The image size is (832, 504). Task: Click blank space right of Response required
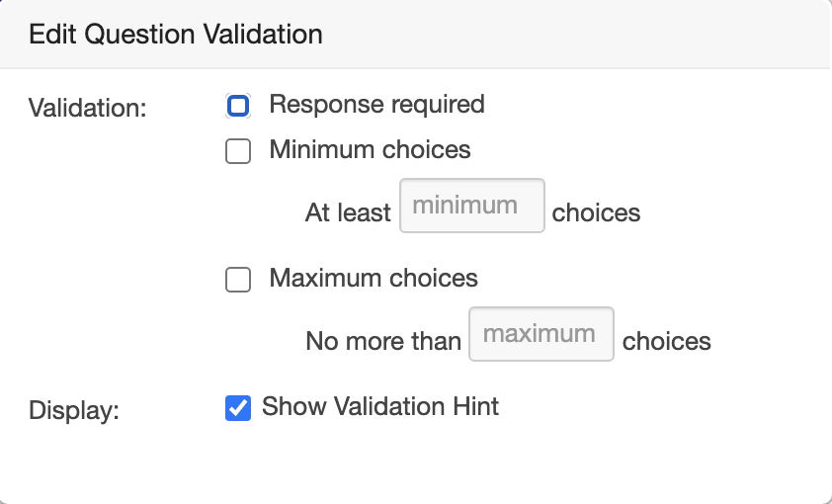point(642,105)
